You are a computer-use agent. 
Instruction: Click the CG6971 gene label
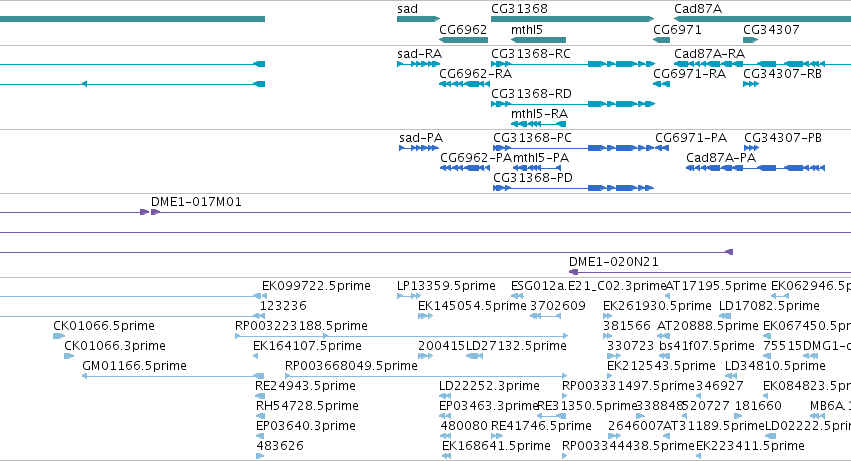[x=677, y=29]
